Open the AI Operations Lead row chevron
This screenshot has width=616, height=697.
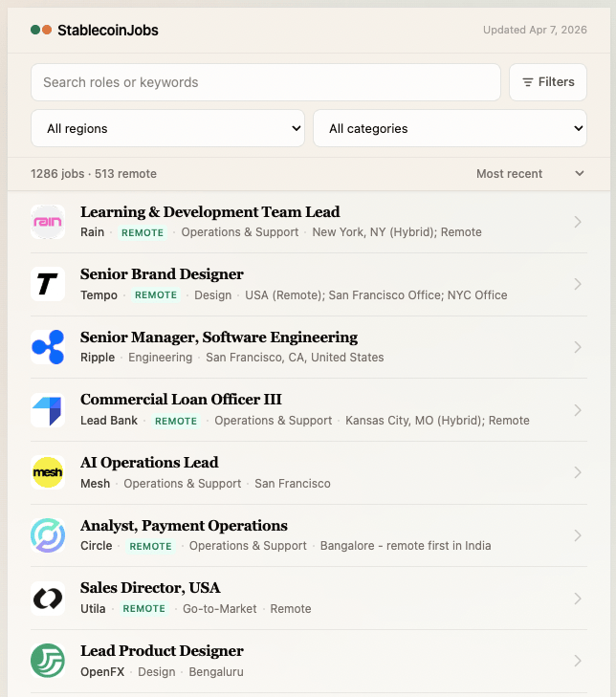(578, 472)
